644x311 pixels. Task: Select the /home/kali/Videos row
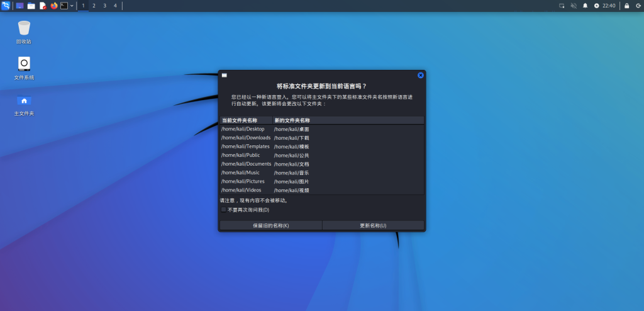click(322, 190)
